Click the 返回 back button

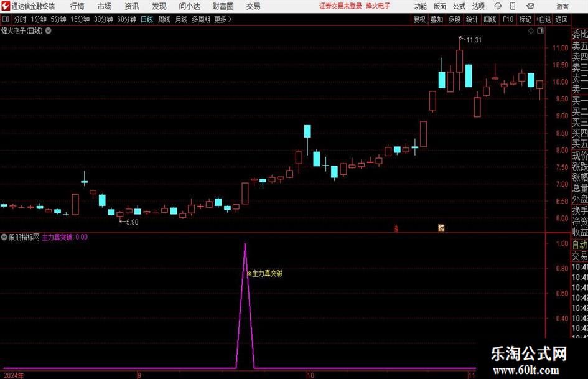coord(561,19)
